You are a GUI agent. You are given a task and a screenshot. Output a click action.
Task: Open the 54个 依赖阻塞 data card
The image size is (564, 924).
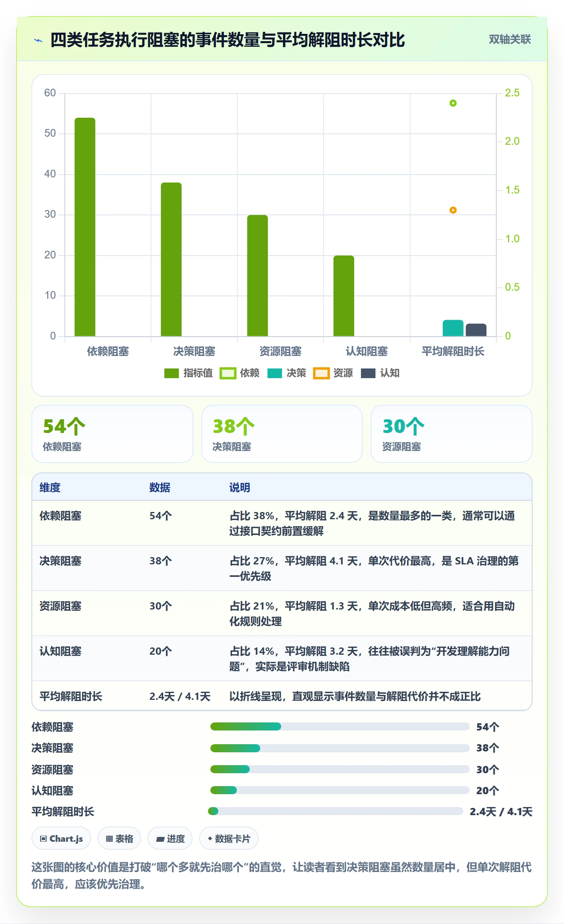(112, 434)
